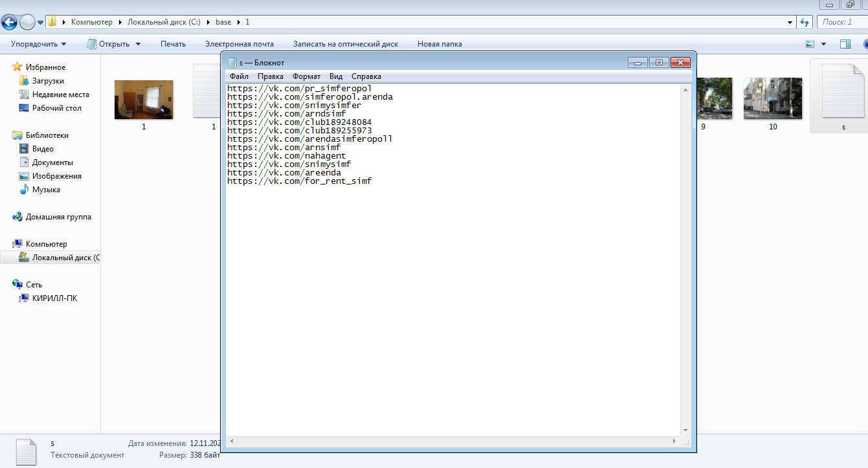The height and width of the screenshot is (468, 868).
Task: Click the document icon in the details pane
Action: point(26,451)
